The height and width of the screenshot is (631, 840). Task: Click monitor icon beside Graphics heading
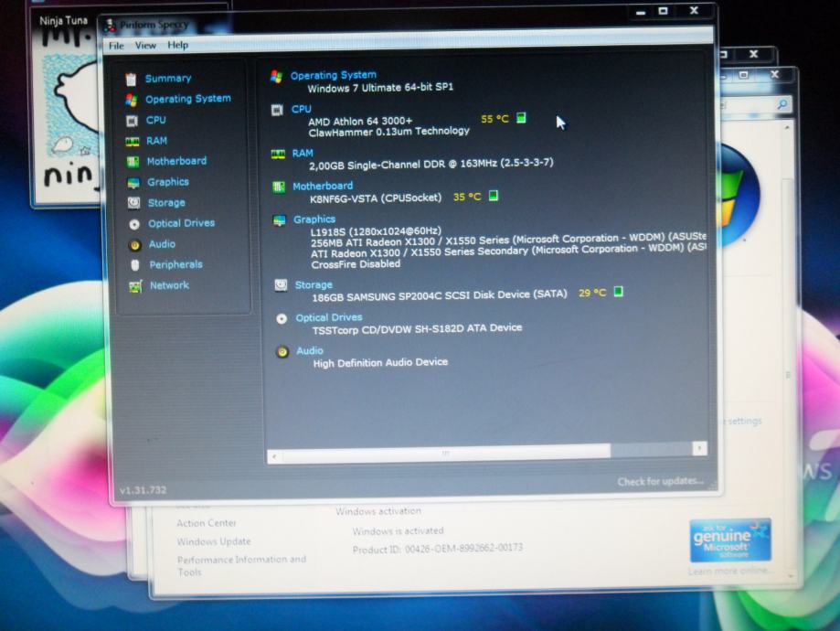pos(279,220)
